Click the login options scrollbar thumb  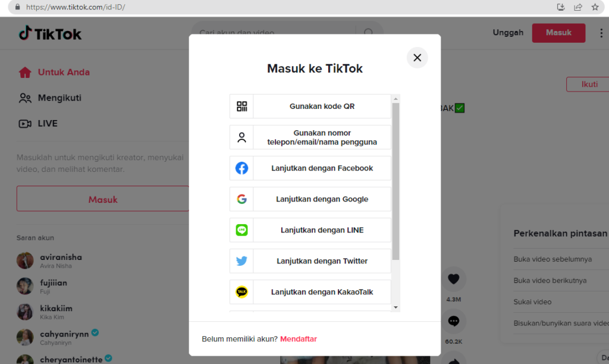pyautogui.click(x=395, y=181)
